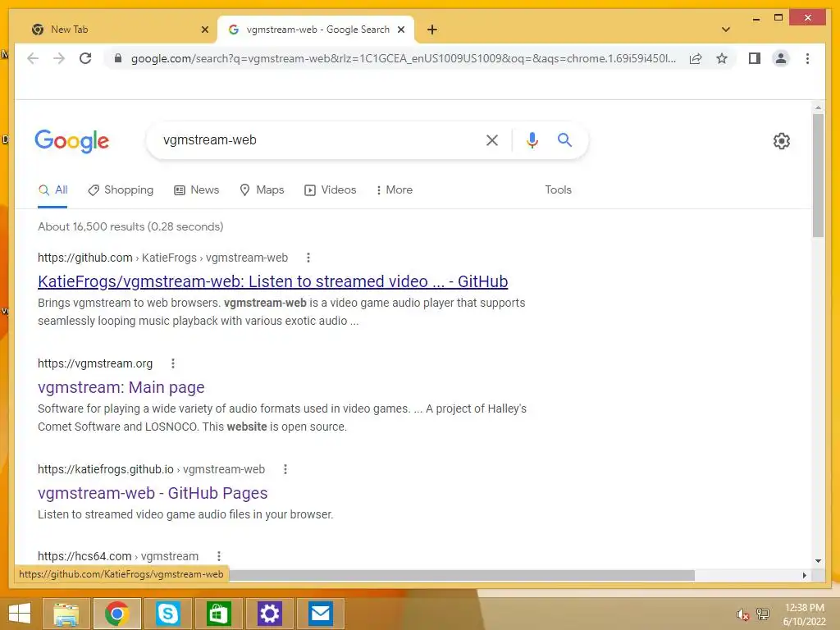The width and height of the screenshot is (840, 630).
Task: Open File Explorer from taskbar
Action: [x=66, y=614]
